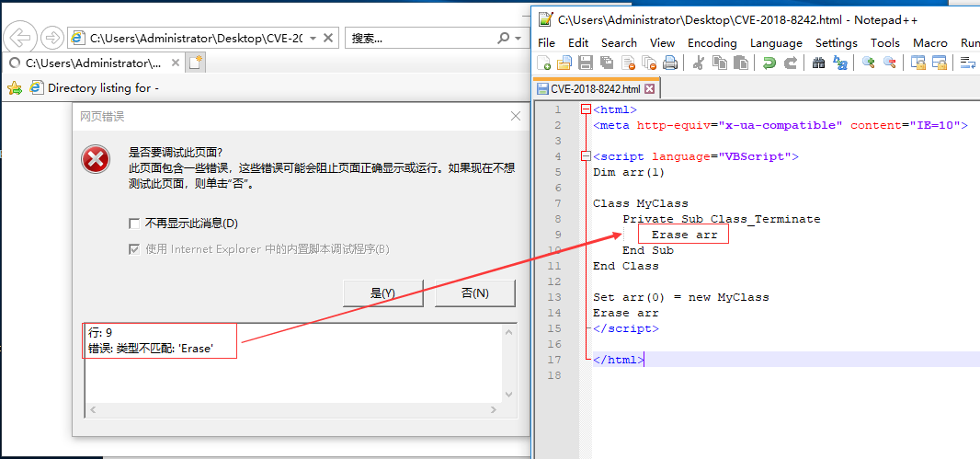Click the Zoom In magnifier icon
Screen dimensions: 980x459
tap(868, 63)
